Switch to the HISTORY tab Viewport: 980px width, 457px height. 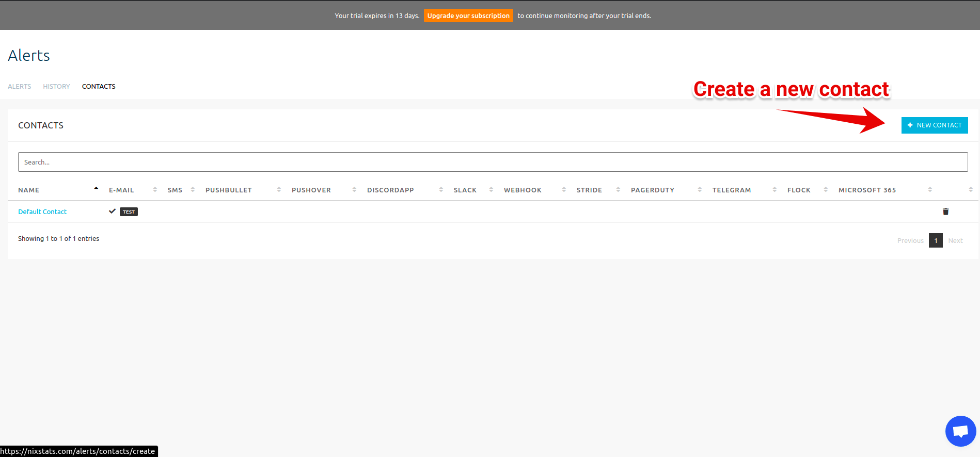pos(56,86)
